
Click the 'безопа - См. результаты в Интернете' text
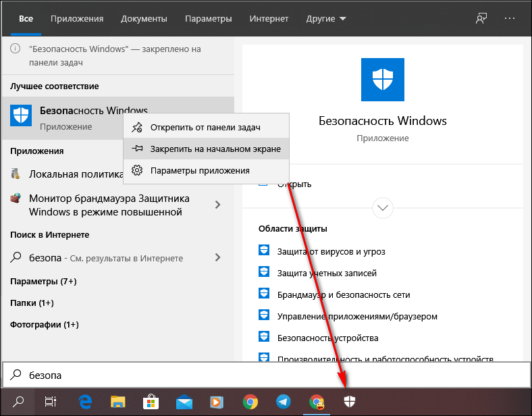[x=106, y=258]
